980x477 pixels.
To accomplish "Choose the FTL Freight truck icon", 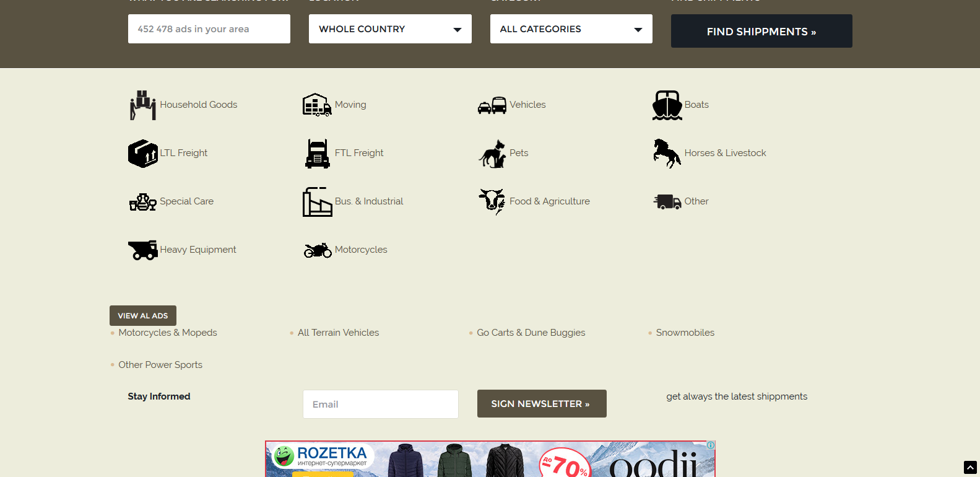I will (x=317, y=153).
